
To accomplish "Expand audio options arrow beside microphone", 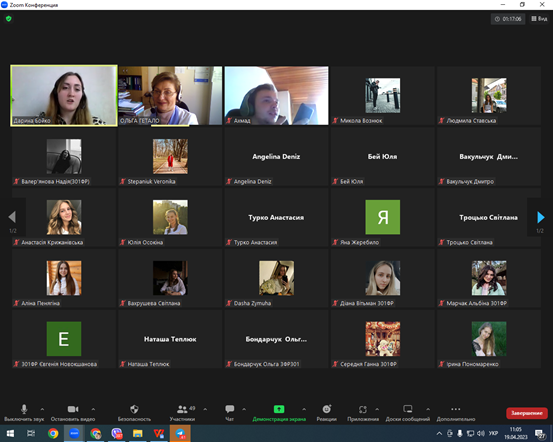I will click(x=42, y=409).
